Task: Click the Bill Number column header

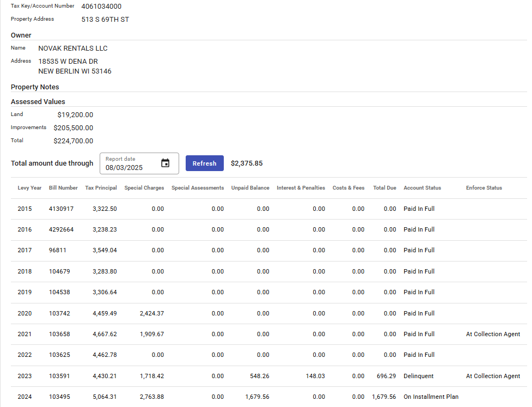Action: (63, 188)
